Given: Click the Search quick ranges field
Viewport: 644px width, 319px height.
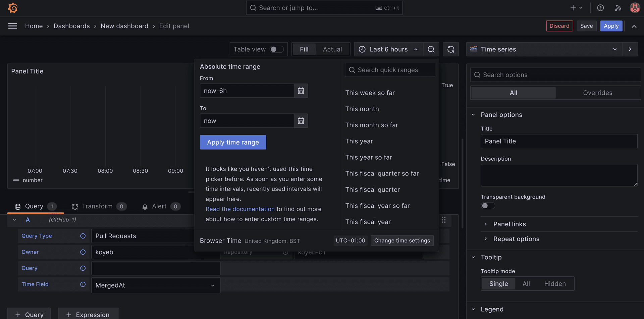Looking at the screenshot, I should tap(390, 70).
